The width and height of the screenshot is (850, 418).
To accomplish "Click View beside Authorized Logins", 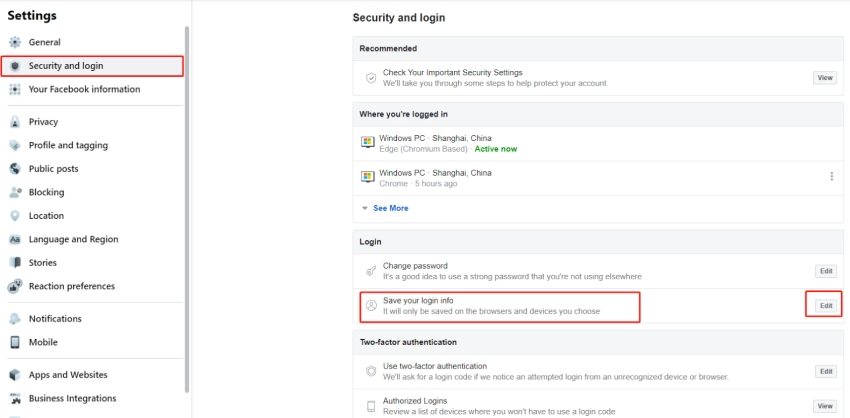I will coord(825,406).
